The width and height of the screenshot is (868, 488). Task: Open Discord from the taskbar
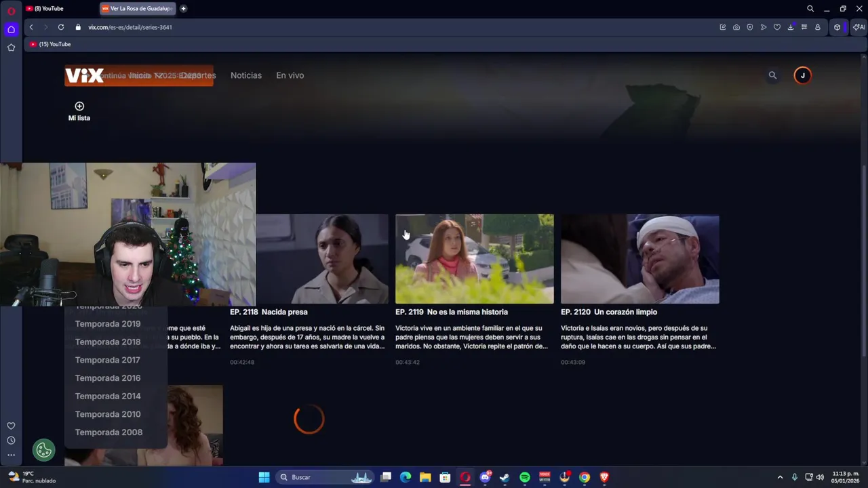point(485,477)
